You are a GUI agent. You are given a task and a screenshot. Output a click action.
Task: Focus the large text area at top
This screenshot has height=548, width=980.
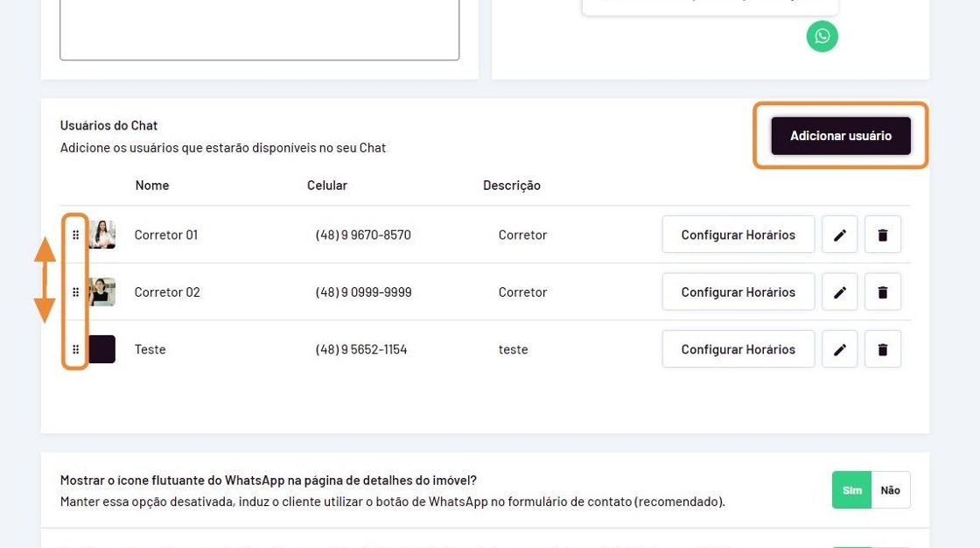[259, 26]
